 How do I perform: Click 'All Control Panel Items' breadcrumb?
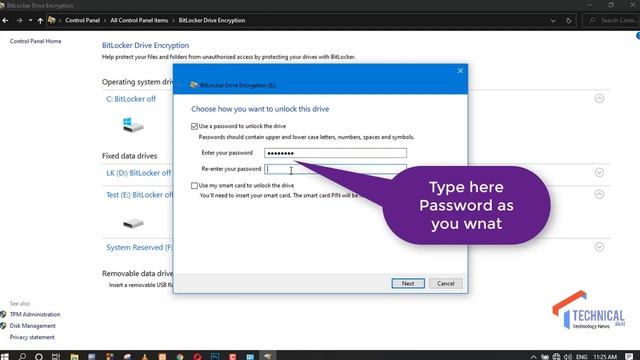coord(139,20)
